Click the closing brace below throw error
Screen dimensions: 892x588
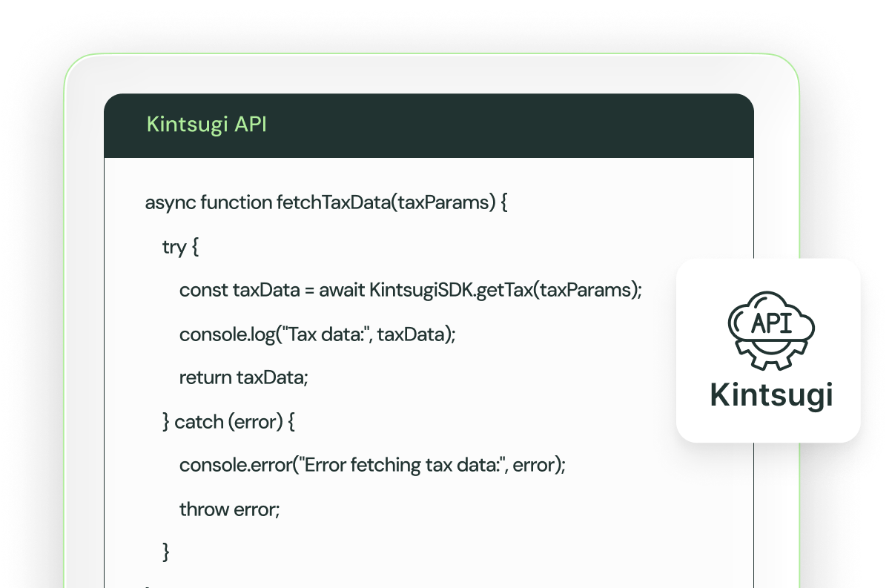[x=166, y=552]
